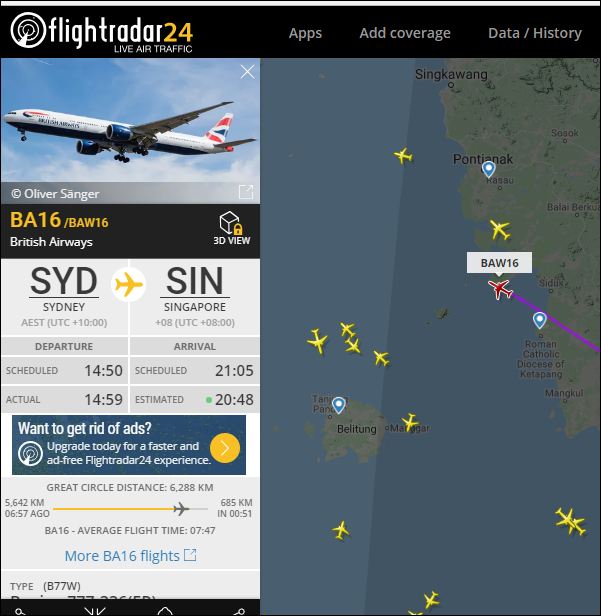Close the flight details panel
The width and height of the screenshot is (601, 616).
point(247,72)
